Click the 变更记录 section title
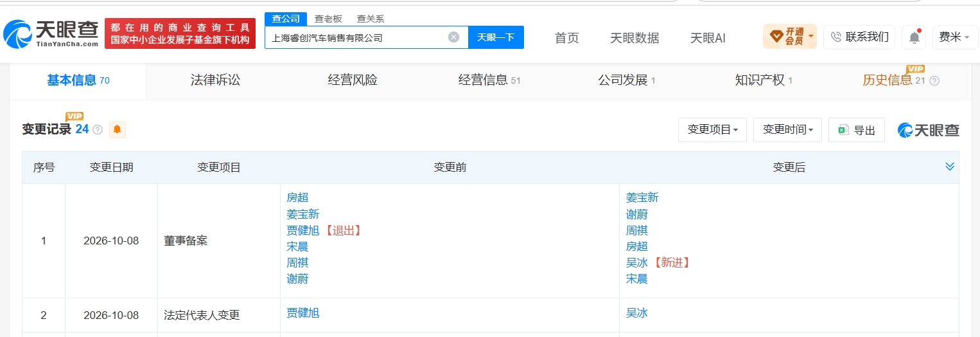The height and width of the screenshot is (337, 980). 47,129
